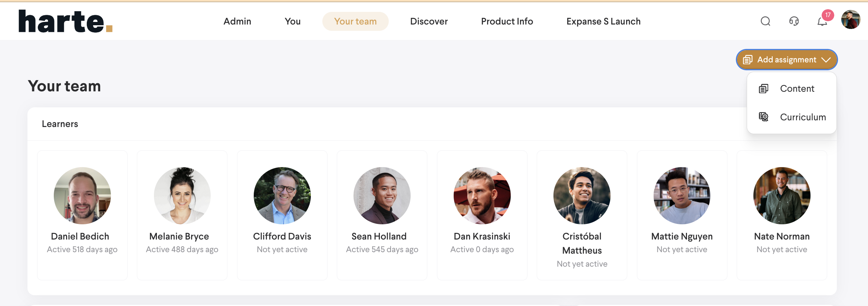Image resolution: width=868 pixels, height=306 pixels.
Task: Click the search magnifier icon
Action: tap(765, 21)
